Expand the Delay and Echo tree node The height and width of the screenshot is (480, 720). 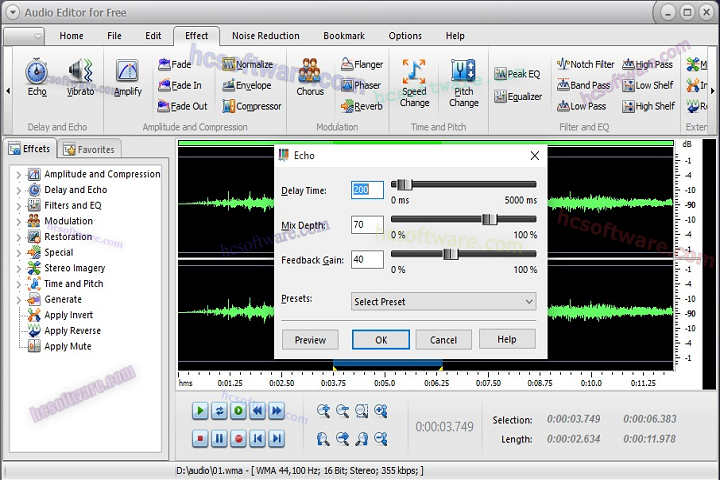click(18, 190)
